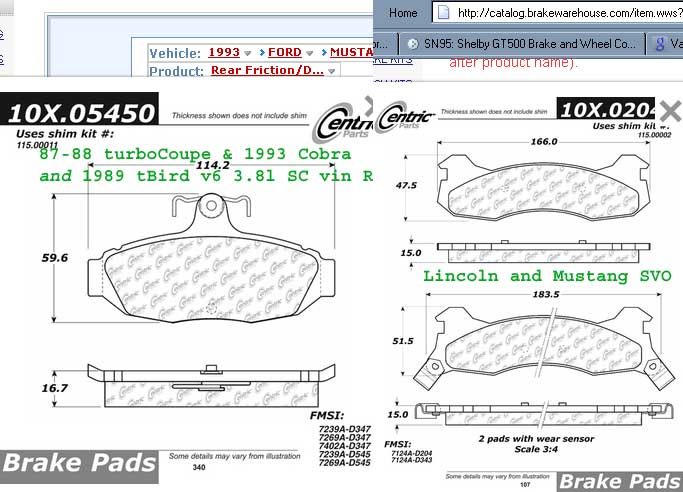Image resolution: width=683 pixels, height=492 pixels.
Task: Click the '2 pads with wear sensor' caption
Action: click(x=536, y=439)
